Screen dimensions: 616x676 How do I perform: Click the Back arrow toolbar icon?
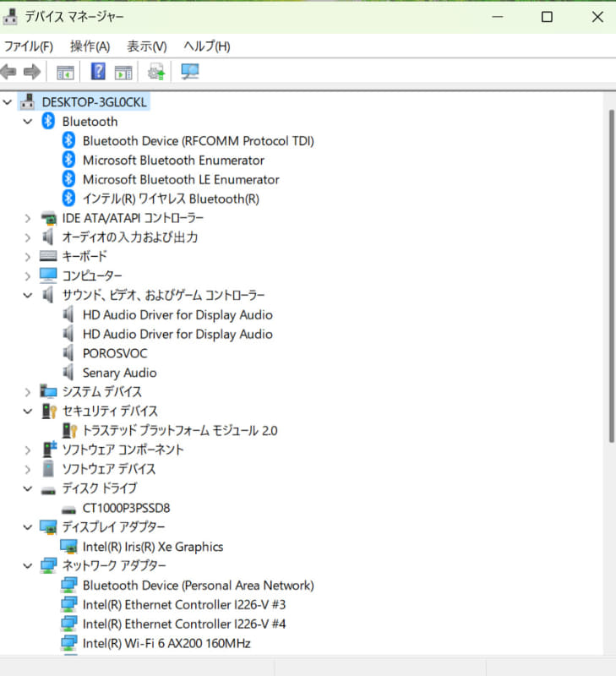coord(8,72)
